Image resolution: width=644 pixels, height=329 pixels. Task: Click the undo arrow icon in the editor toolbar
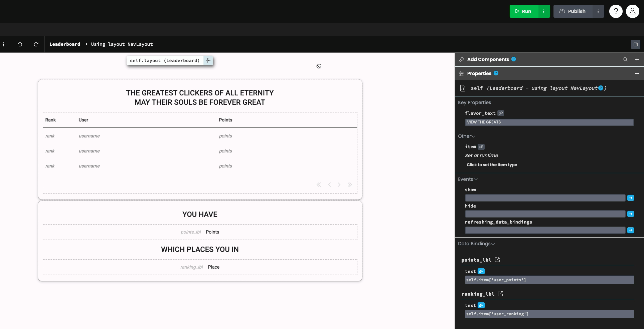click(x=19, y=44)
